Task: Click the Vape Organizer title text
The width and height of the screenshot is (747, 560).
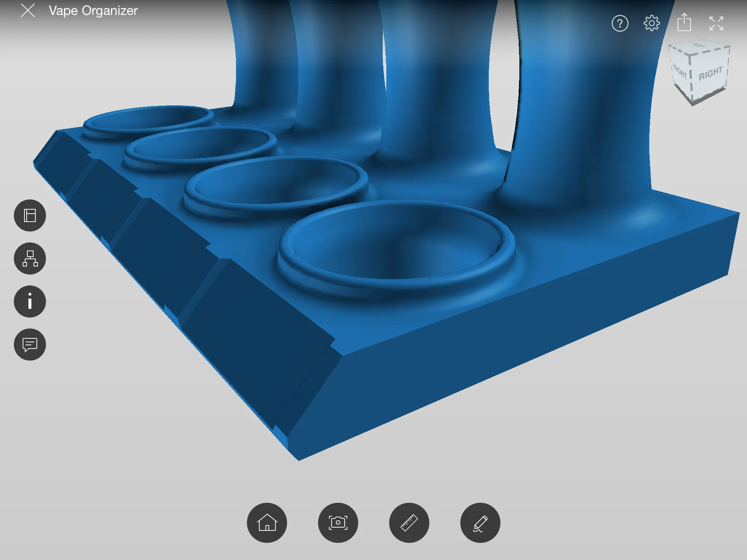Action: (93, 11)
